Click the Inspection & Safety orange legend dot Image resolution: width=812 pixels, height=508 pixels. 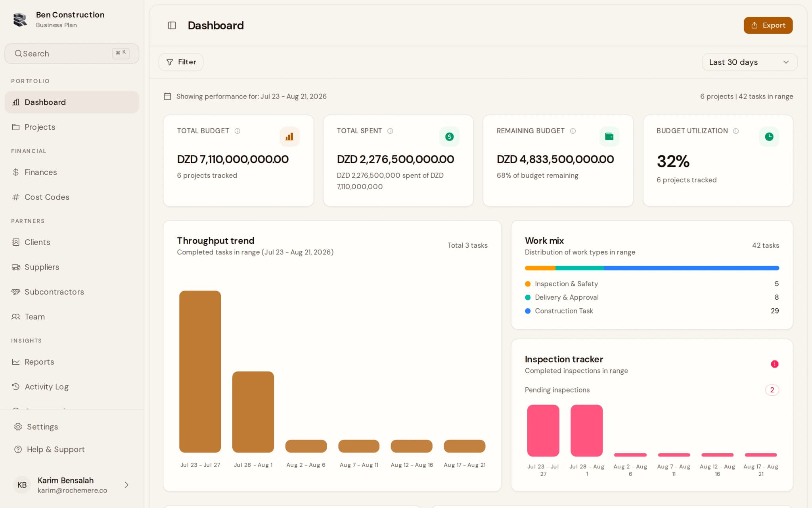pyautogui.click(x=528, y=284)
